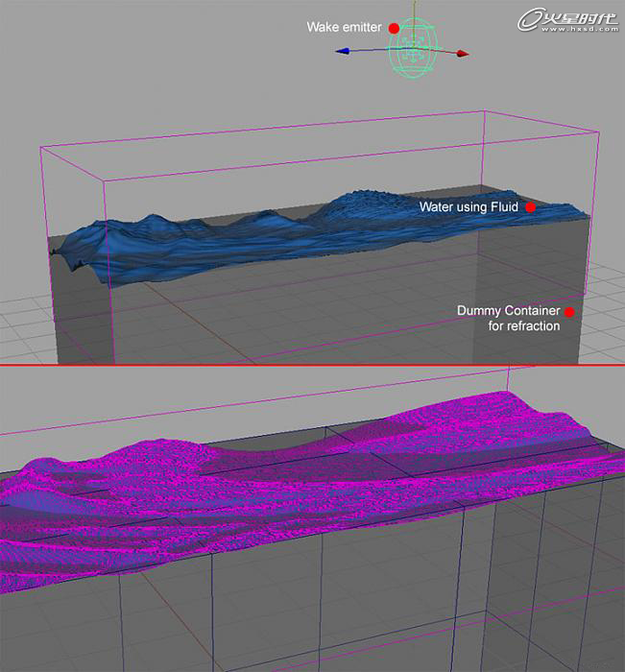
Task: Select the green wake emitter wireframe
Action: click(413, 50)
